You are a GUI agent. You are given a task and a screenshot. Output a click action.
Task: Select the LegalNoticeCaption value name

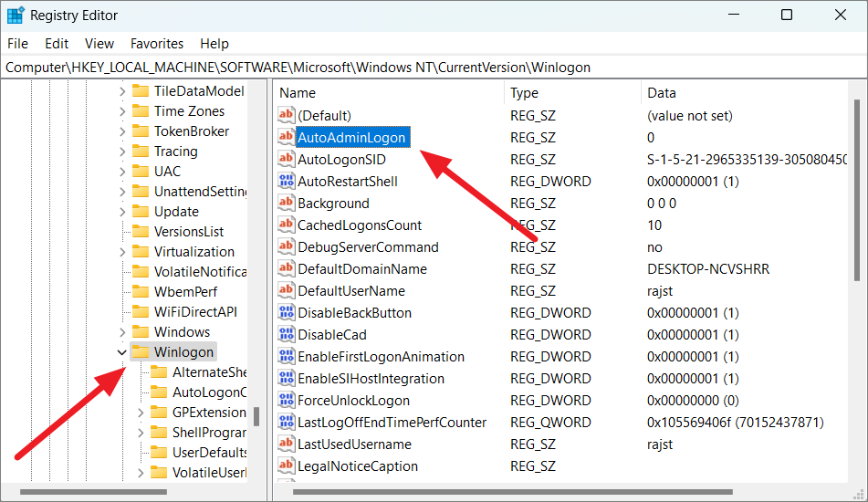[358, 466]
